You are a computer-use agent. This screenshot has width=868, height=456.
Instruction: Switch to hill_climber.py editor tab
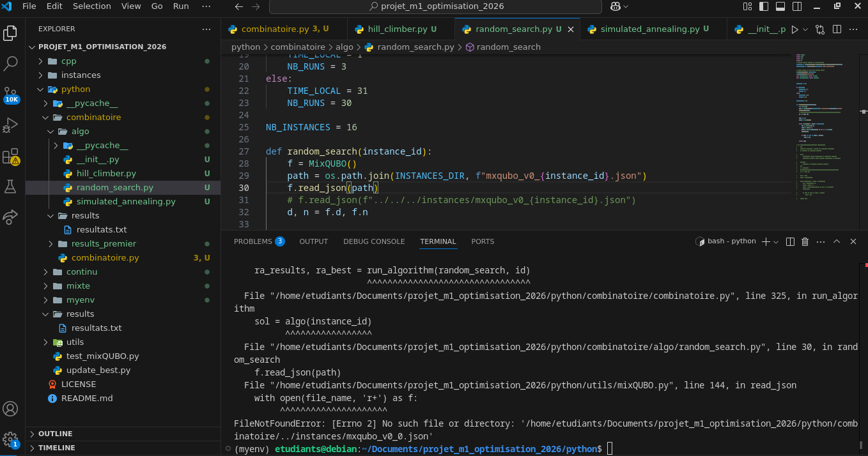pos(401,29)
